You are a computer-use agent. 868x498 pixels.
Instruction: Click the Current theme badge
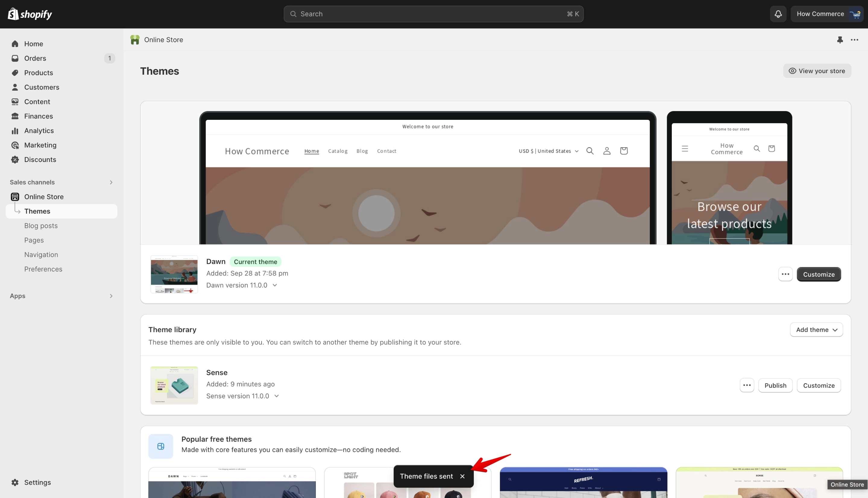[x=255, y=262]
